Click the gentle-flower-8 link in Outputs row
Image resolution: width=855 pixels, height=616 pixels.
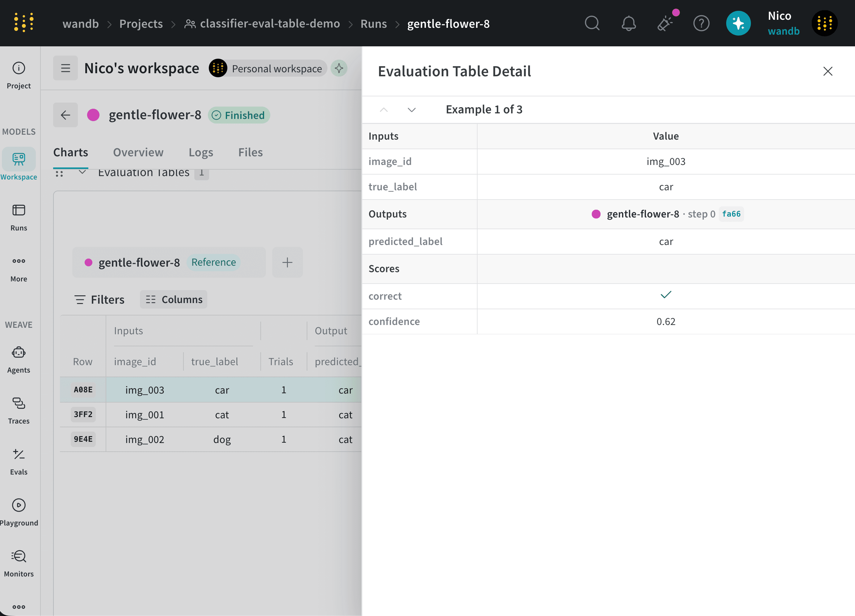coord(643,214)
